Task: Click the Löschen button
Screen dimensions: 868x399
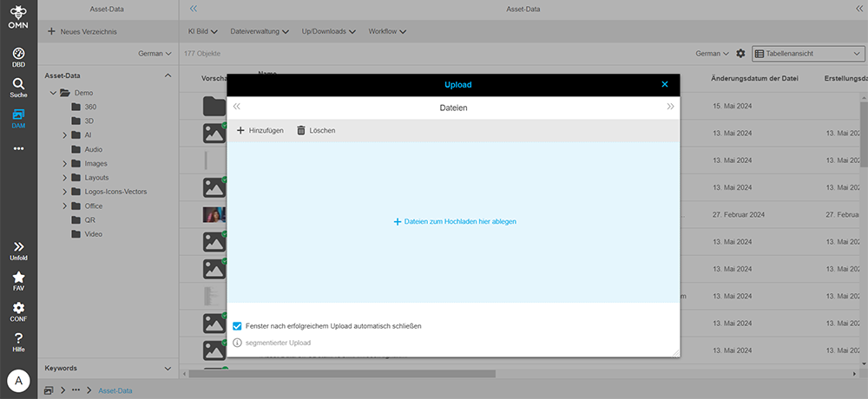Action: (316, 131)
